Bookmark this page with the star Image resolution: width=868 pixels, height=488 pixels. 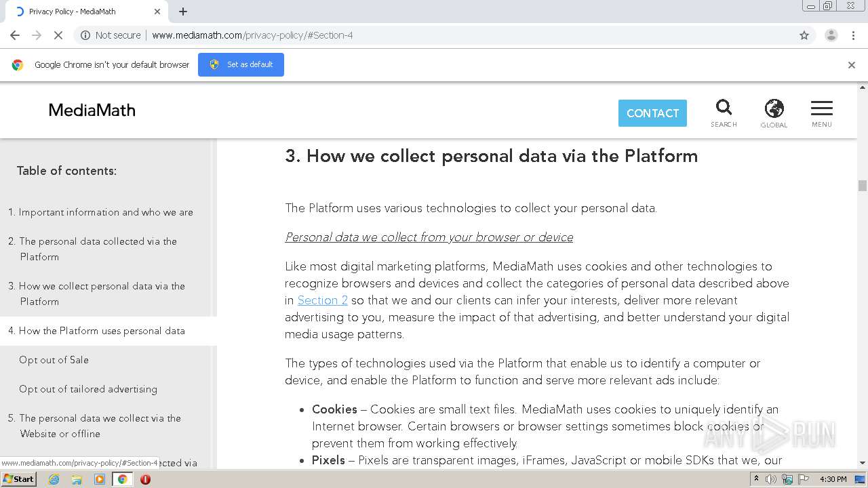[804, 35]
